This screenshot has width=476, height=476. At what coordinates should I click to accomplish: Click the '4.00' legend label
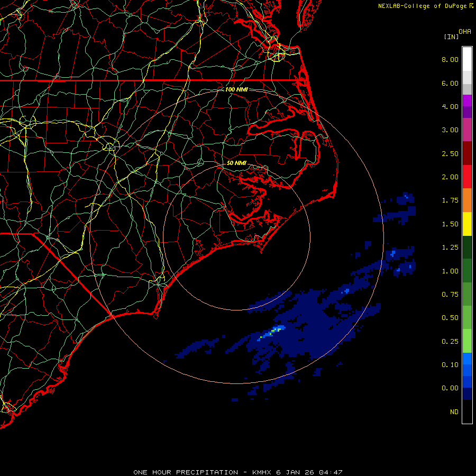(450, 106)
